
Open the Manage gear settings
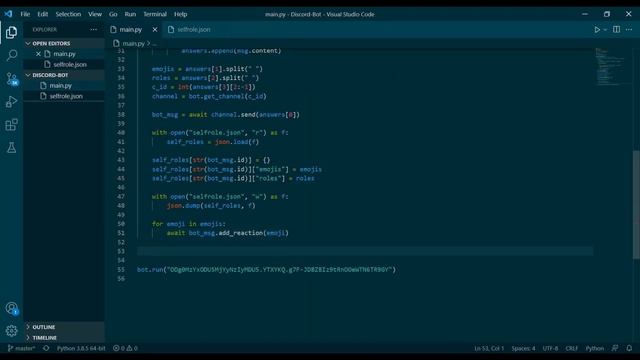click(x=11, y=331)
